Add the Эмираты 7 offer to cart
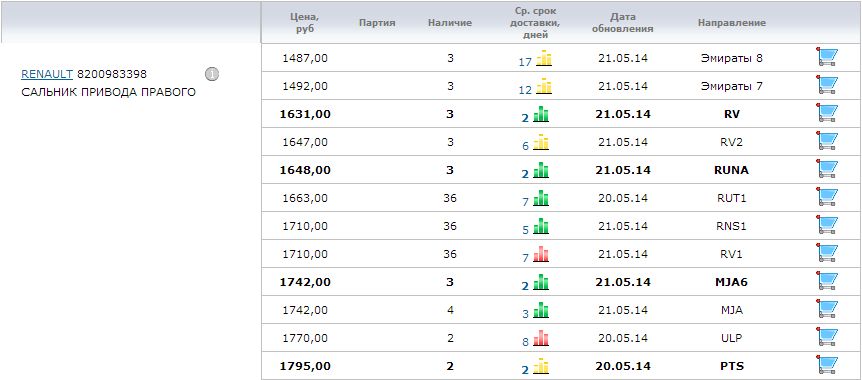This screenshot has height=380, width=862. tap(827, 85)
